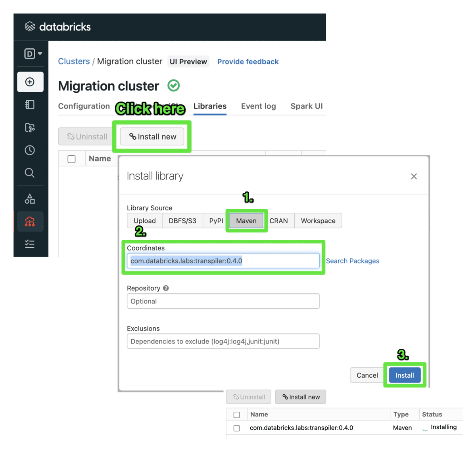This screenshot has height=449, width=476.
Task: Select Workspace as library source
Action: click(318, 221)
